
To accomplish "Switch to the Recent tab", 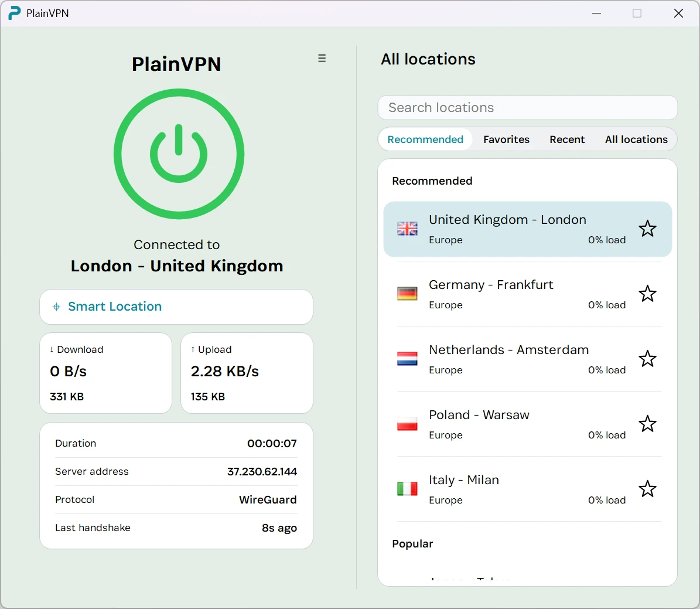I will coord(567,140).
